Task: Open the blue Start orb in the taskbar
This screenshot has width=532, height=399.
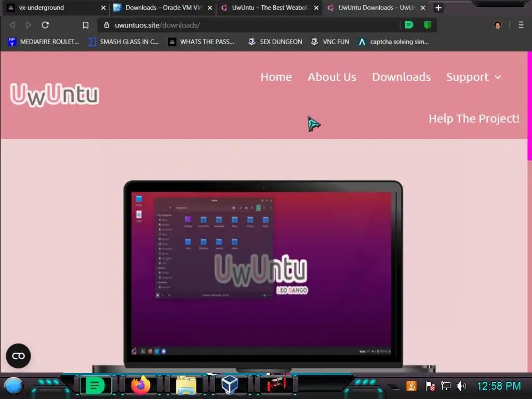Action: click(x=14, y=386)
